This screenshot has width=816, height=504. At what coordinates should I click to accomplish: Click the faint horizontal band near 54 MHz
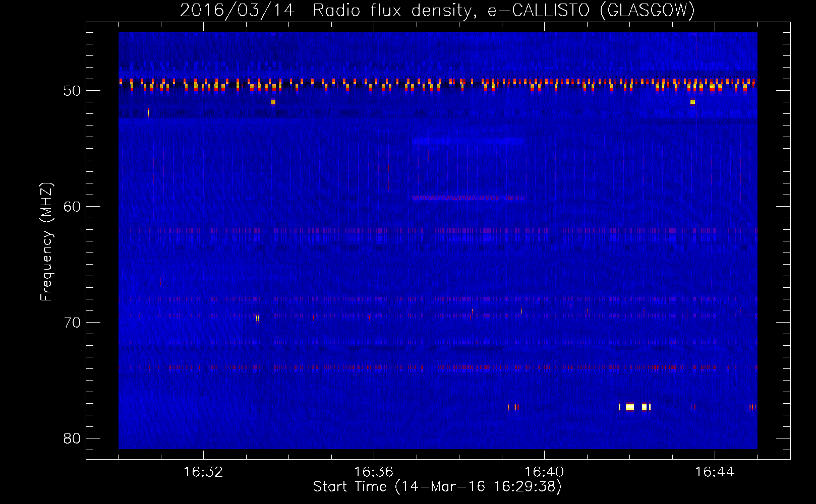click(x=468, y=141)
